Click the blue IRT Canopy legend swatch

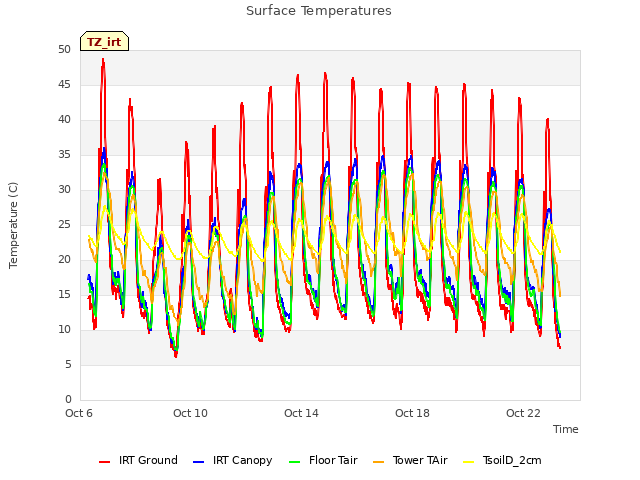pos(198,462)
